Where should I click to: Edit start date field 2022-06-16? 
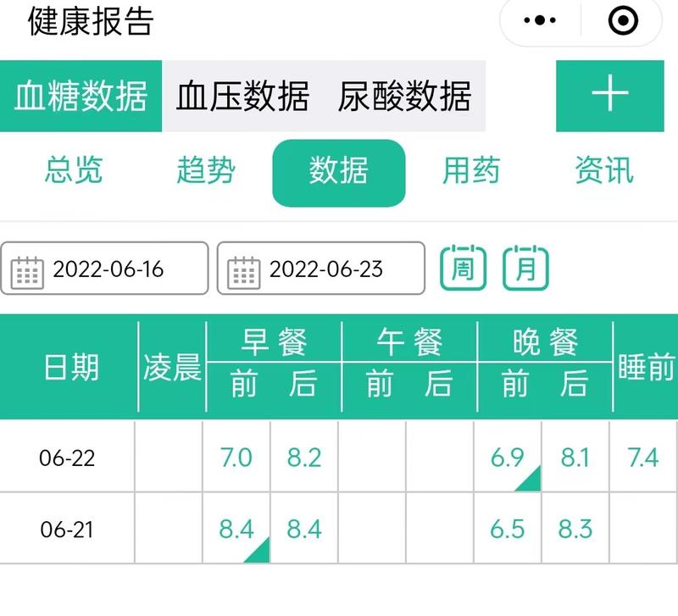tap(104, 268)
